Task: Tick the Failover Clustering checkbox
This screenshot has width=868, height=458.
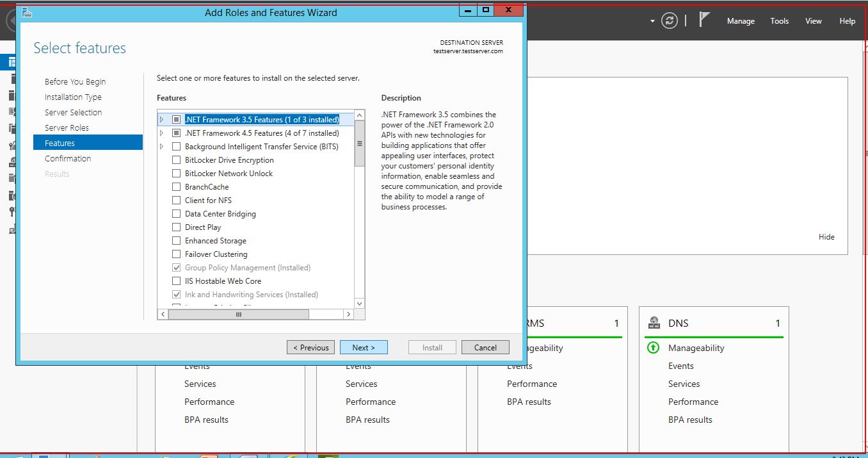Action: pyautogui.click(x=177, y=254)
